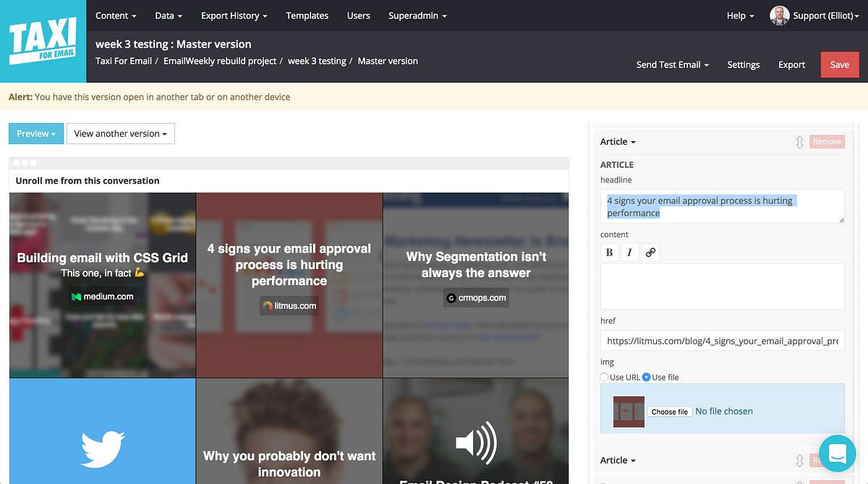The width and height of the screenshot is (868, 484).
Task: Expand the first Article module dropdown
Action: pos(618,142)
